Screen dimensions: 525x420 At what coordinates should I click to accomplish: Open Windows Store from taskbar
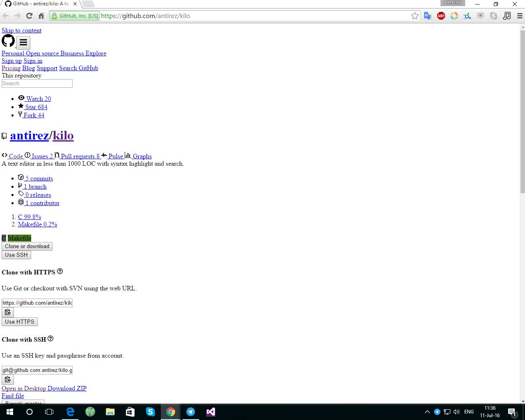130,412
